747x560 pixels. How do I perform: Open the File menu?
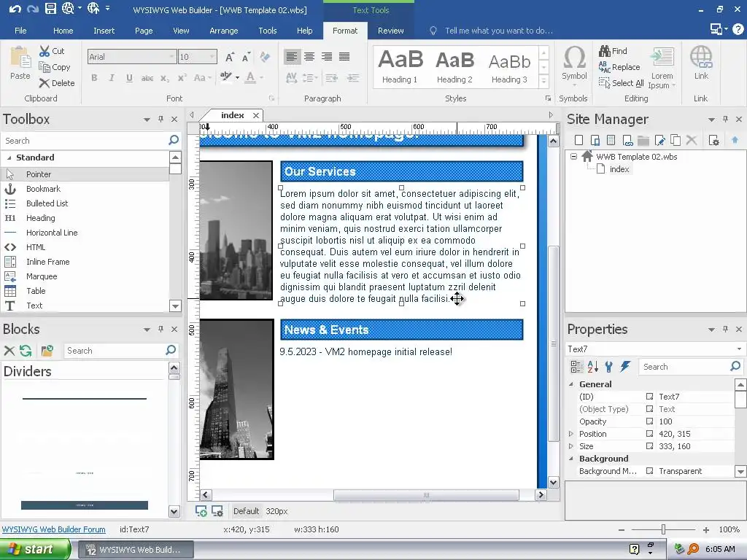click(20, 31)
